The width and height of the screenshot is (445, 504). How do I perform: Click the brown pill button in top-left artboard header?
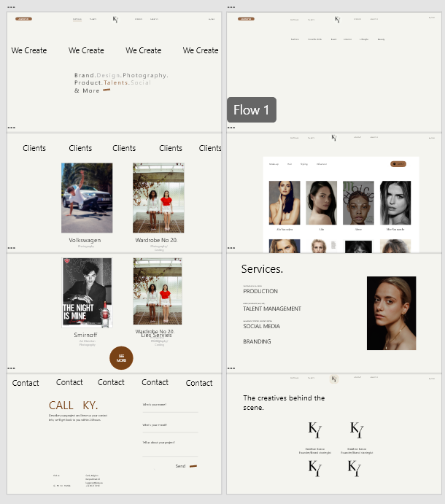click(x=23, y=19)
